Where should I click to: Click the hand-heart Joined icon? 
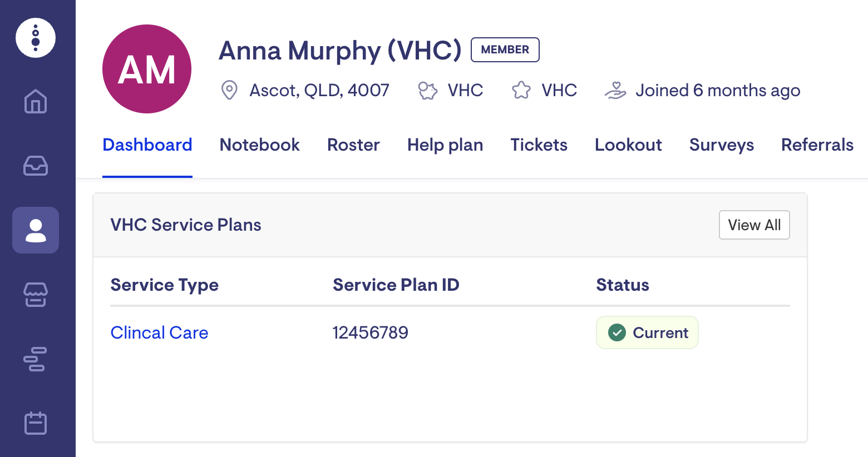pyautogui.click(x=615, y=90)
